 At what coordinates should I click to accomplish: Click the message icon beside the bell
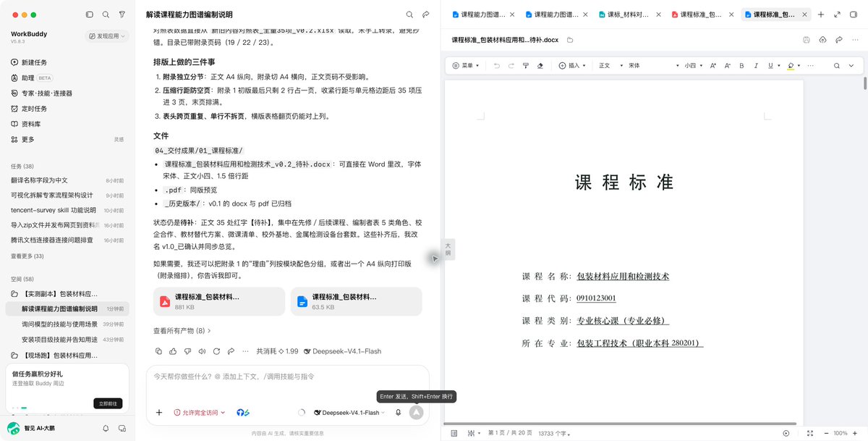[x=122, y=428]
